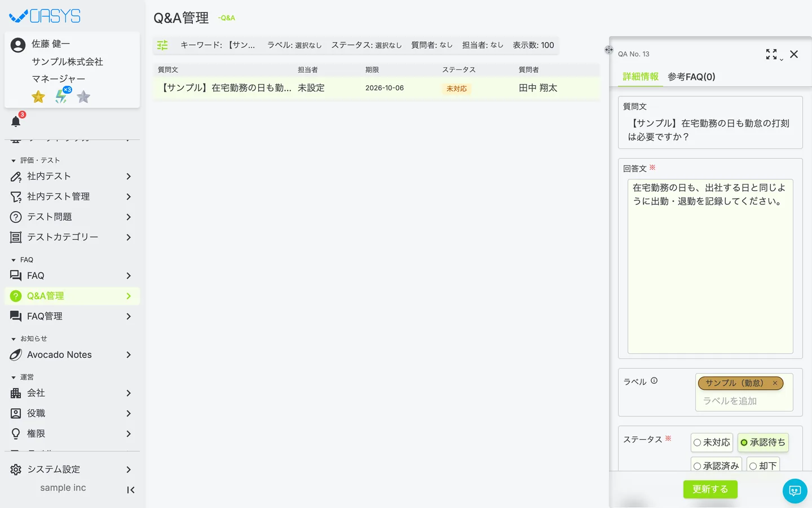This screenshot has width=812, height=508.
Task: Switch to the 参考FAQ(0) tab
Action: click(691, 77)
